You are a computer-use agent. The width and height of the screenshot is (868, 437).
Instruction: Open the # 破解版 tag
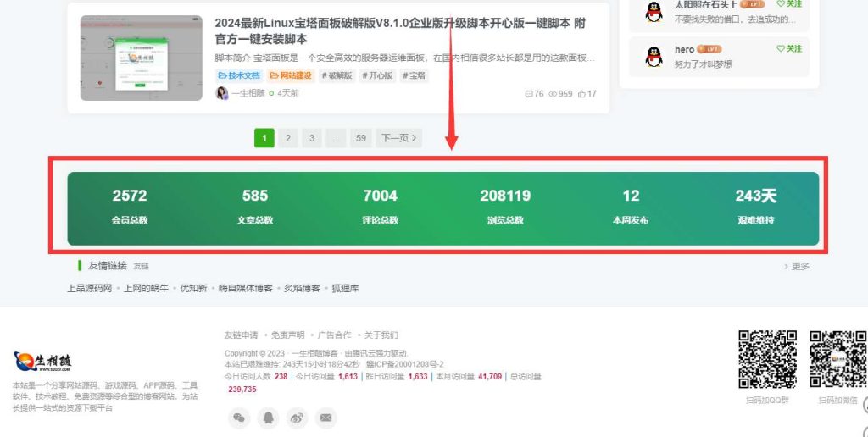click(337, 75)
